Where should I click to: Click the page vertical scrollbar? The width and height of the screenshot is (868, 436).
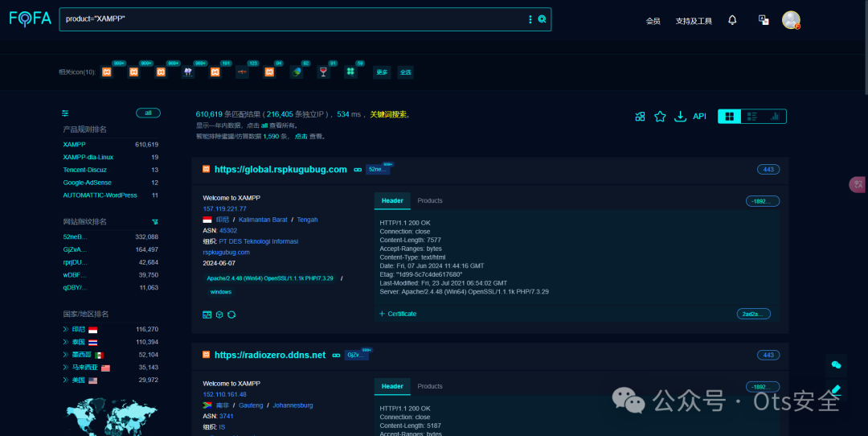tap(866, 47)
